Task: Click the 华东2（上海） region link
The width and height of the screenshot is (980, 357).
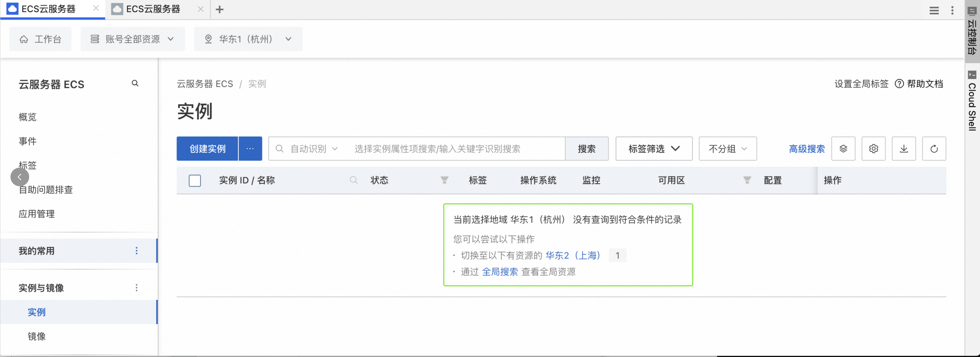Action: click(x=573, y=256)
